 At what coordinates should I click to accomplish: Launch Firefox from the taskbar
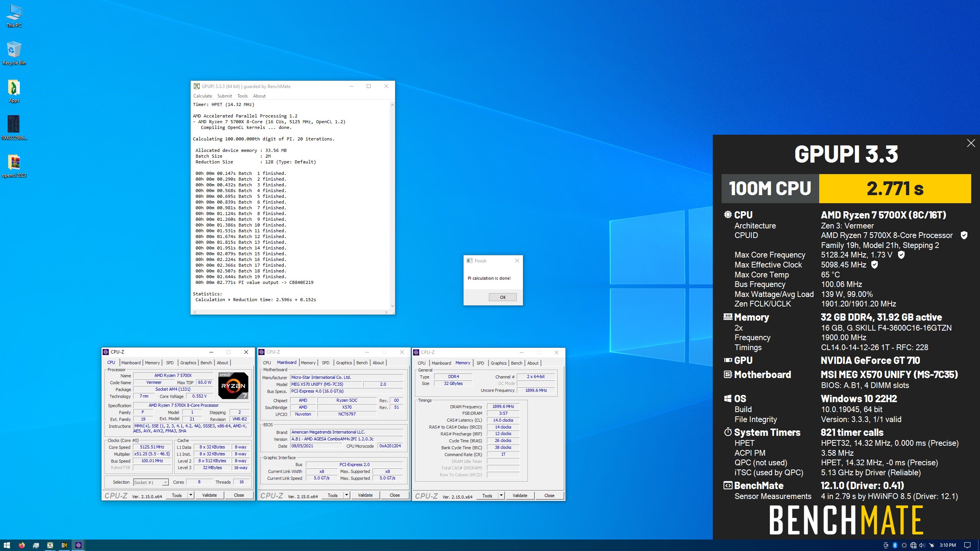click(x=21, y=545)
